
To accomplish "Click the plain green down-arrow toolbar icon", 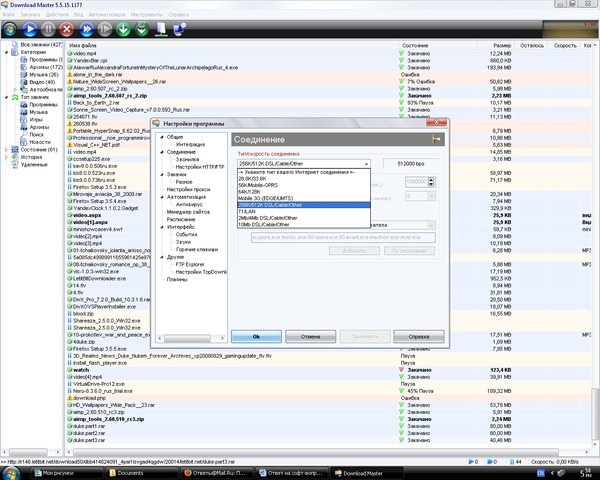I will 123,29.
